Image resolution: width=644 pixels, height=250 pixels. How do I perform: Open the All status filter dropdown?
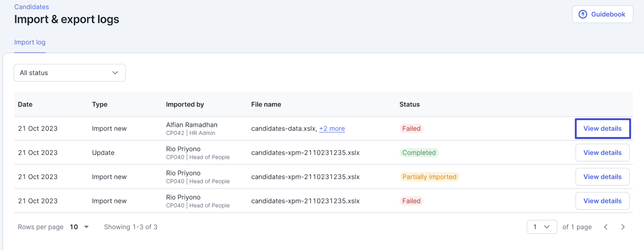(x=70, y=73)
